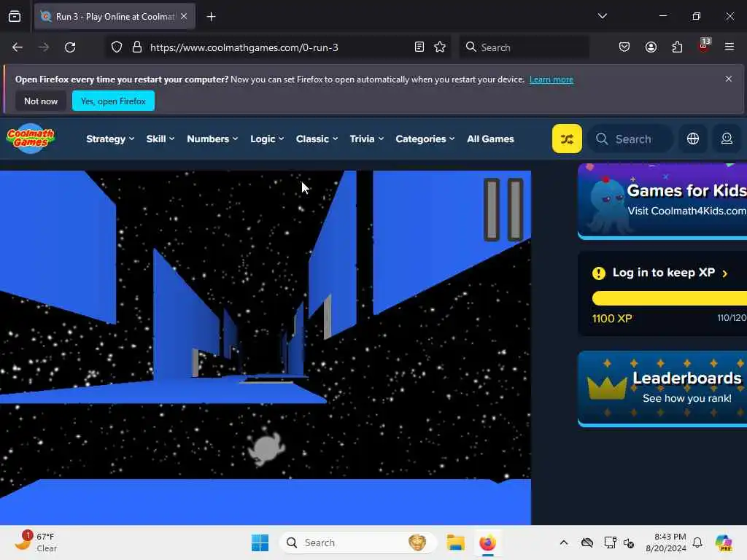Click the Firefox taskbar icon
This screenshot has height=560, width=747.
pyautogui.click(x=488, y=542)
